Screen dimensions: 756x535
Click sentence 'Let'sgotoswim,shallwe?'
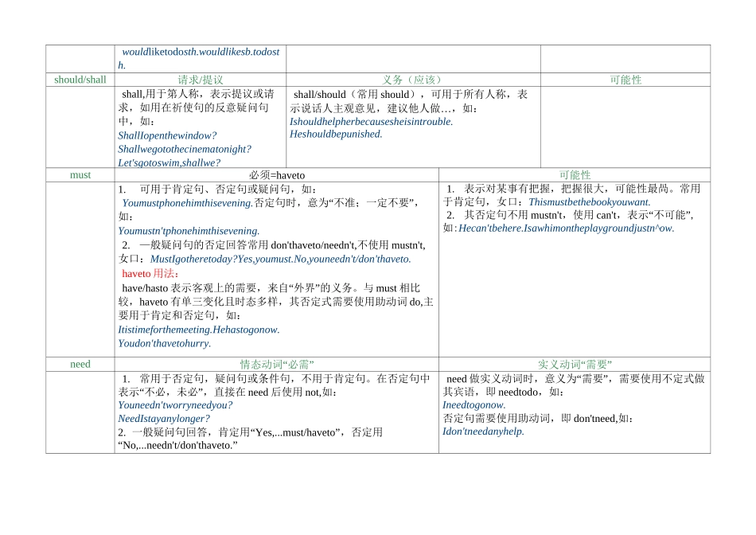[x=170, y=162]
